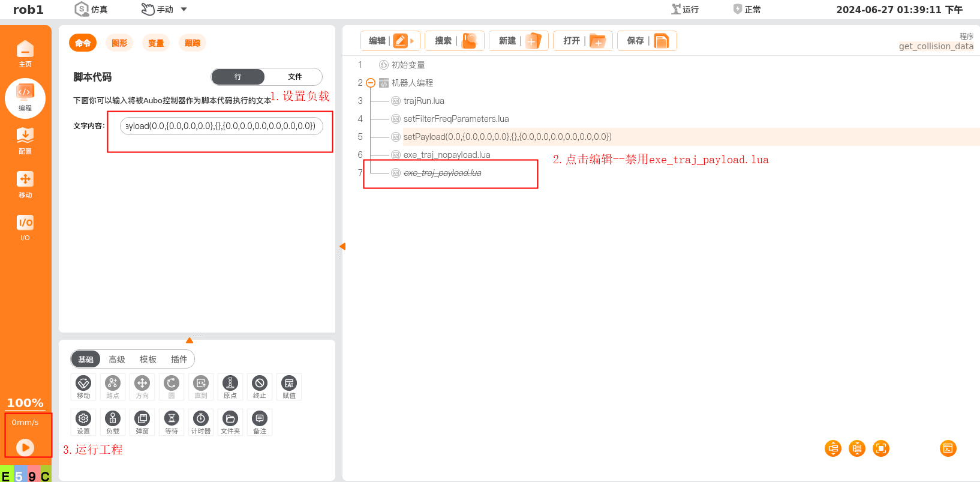The height and width of the screenshot is (482, 980).
Task: Collapse the 机器人编程 tree node
Action: pyautogui.click(x=371, y=83)
